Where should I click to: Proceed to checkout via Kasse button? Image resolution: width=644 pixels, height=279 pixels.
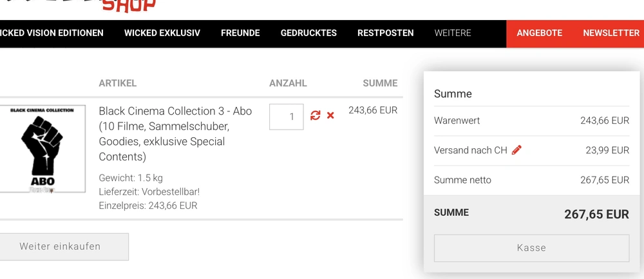point(531,248)
